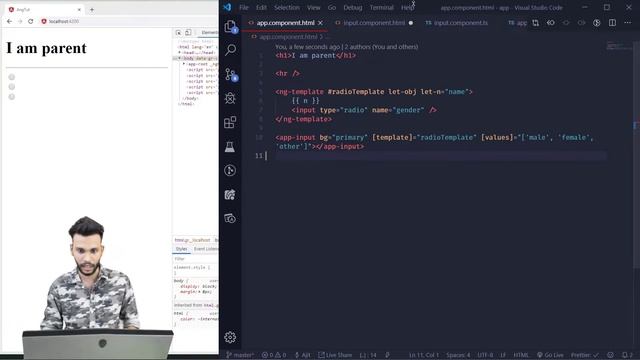Expand the app-root element in DevTools tree

tap(184, 64)
